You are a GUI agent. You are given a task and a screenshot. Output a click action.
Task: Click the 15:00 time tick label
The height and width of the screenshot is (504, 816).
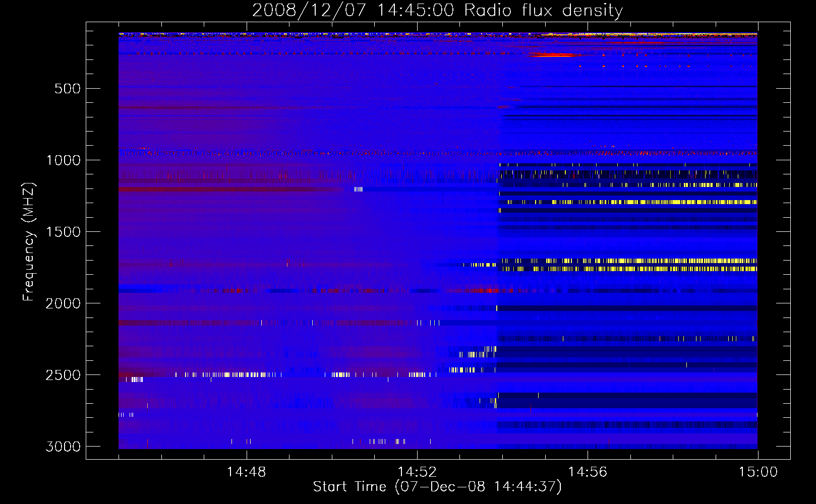[x=758, y=472]
